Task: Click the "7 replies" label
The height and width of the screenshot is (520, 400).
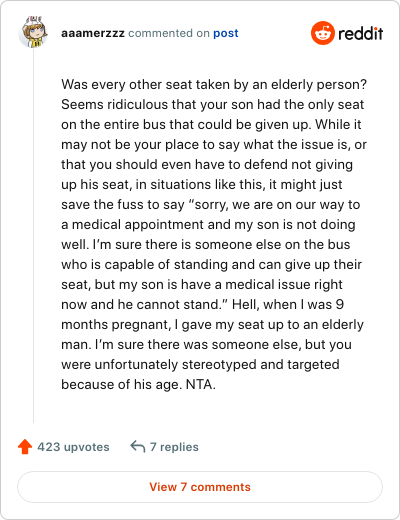Action: point(174,447)
